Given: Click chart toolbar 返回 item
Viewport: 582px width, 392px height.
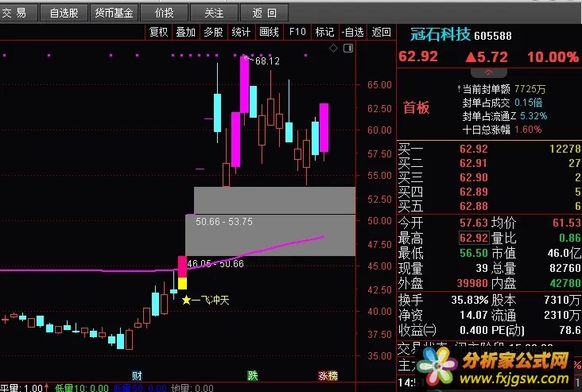Looking at the screenshot, I should [x=381, y=33].
